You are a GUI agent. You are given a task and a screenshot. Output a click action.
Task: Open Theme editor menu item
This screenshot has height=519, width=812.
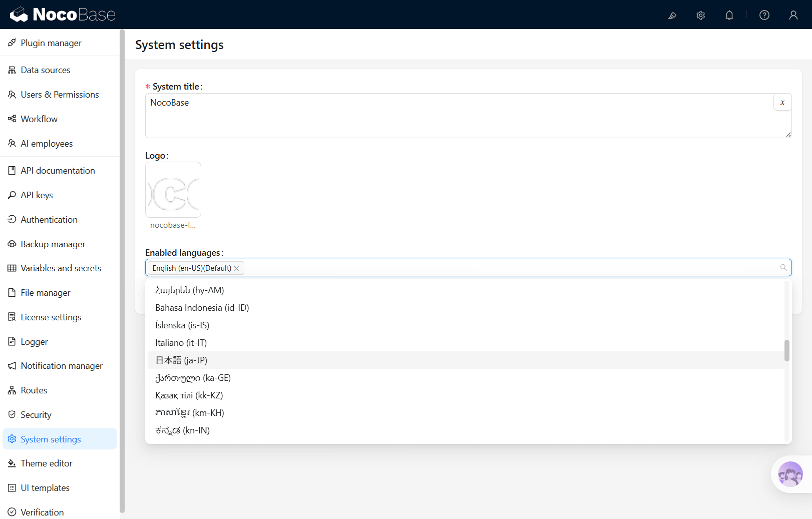tap(60, 463)
